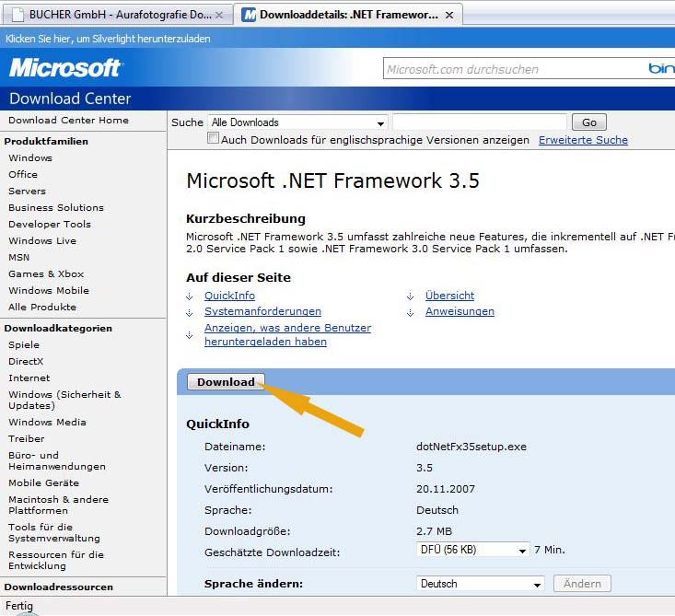Screen dimensions: 675x616
Task: Close the Downloaddetails .NET Framework tab
Action: coord(448,15)
